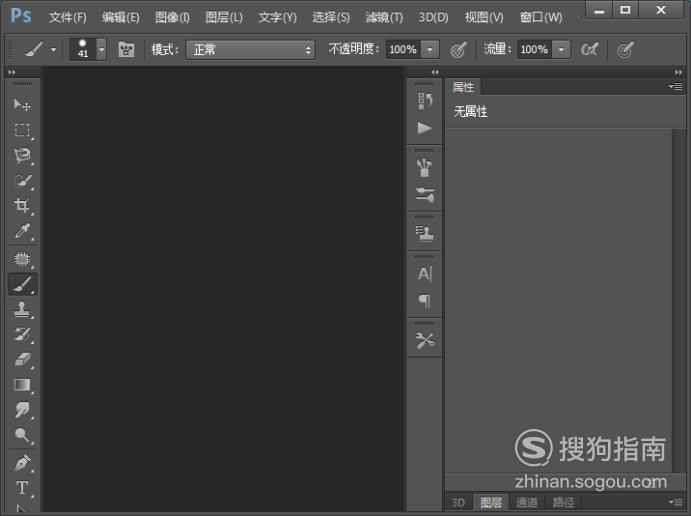The height and width of the screenshot is (516, 691).
Task: Open the layers panel group flyout menu
Action: [676, 501]
